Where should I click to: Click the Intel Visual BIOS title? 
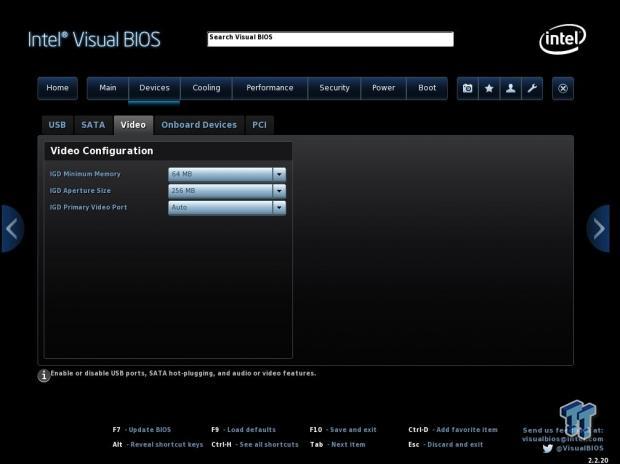[x=94, y=40]
